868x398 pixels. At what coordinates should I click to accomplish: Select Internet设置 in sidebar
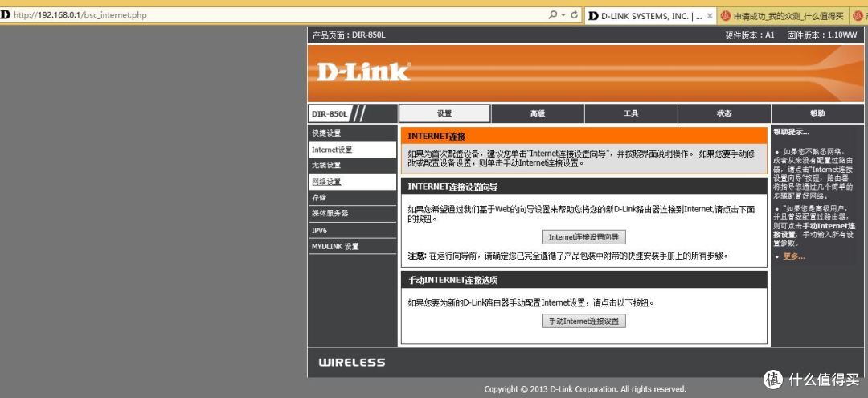[x=352, y=150]
